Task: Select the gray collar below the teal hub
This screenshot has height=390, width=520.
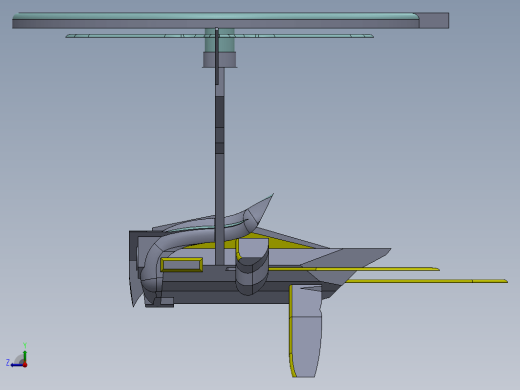Action: tap(219, 60)
